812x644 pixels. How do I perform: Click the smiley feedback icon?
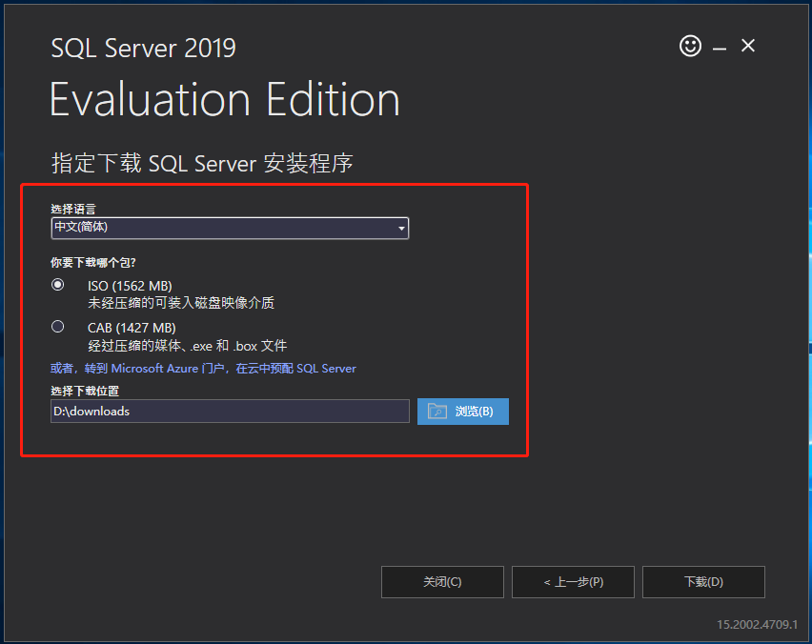point(690,46)
